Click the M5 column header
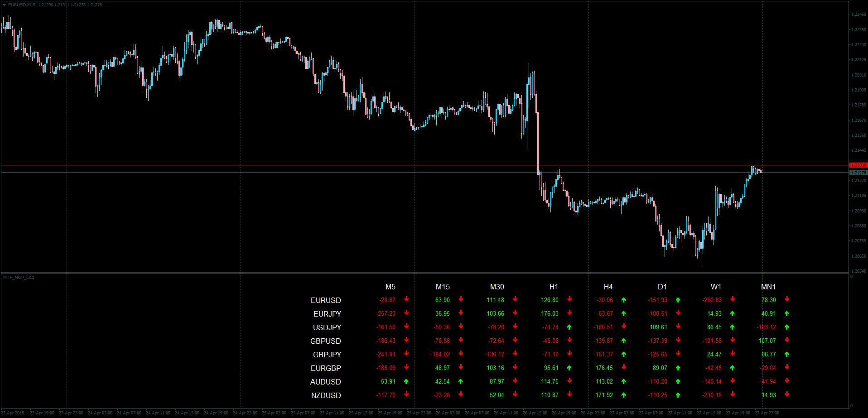This screenshot has height=418, width=868. tap(391, 287)
